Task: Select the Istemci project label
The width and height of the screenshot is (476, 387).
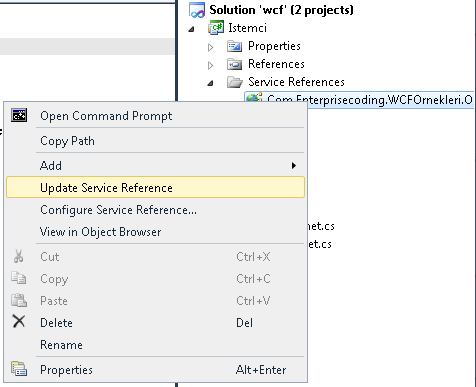Action: (247, 28)
